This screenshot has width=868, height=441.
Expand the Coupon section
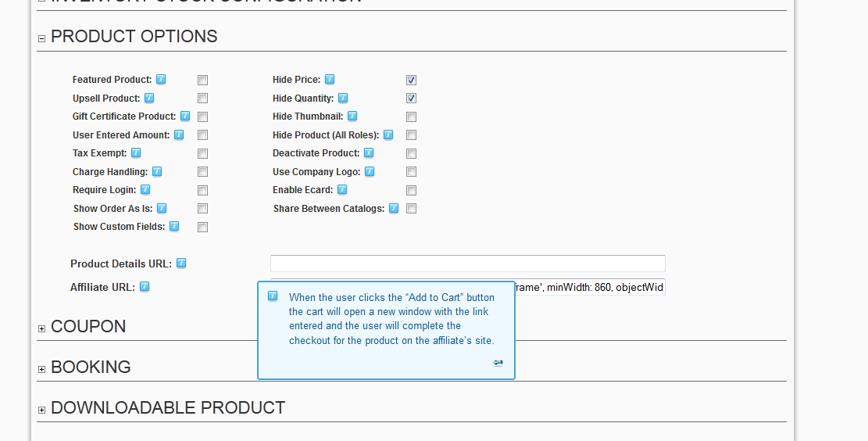click(x=41, y=328)
